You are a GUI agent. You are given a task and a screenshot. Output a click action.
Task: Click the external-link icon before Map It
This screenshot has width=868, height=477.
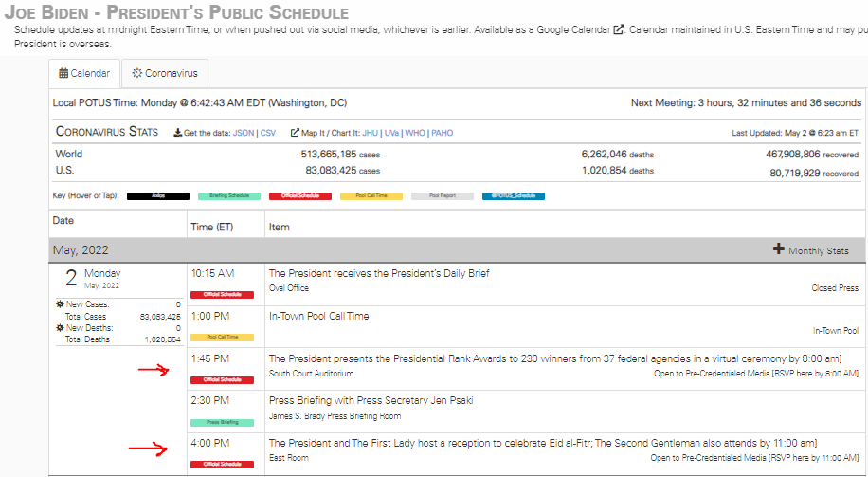[295, 133]
